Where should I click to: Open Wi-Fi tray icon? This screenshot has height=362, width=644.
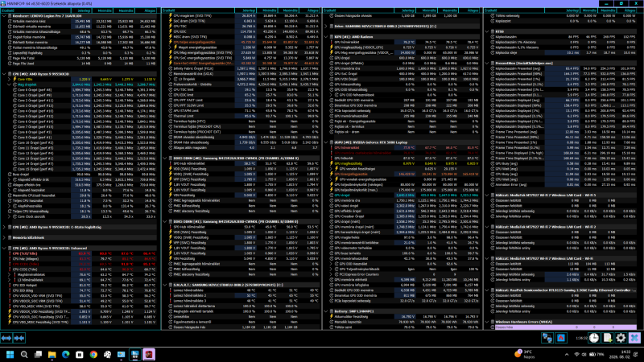(576, 354)
